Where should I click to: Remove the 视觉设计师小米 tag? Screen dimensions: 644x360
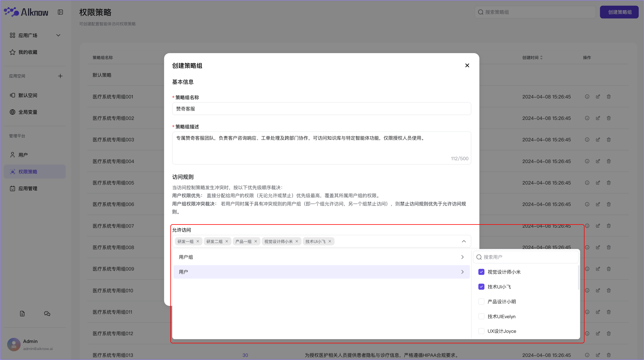pos(297,241)
